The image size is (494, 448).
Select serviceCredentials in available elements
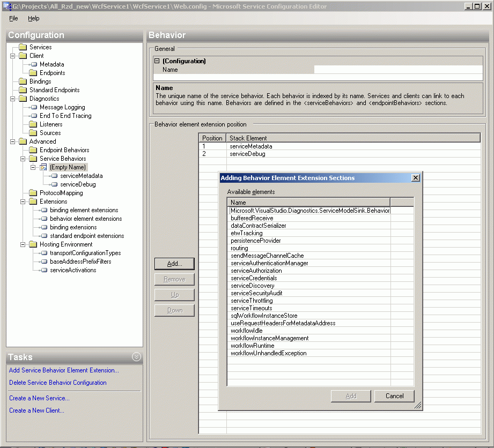309,278
